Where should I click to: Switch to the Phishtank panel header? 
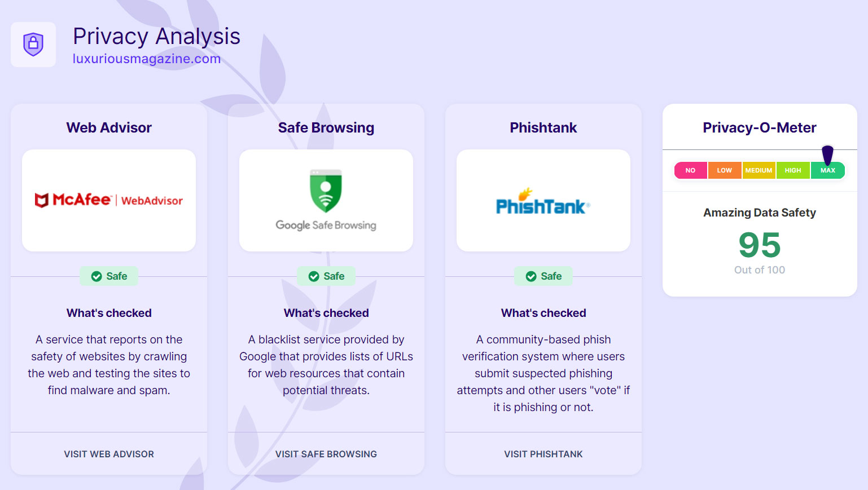pyautogui.click(x=543, y=127)
